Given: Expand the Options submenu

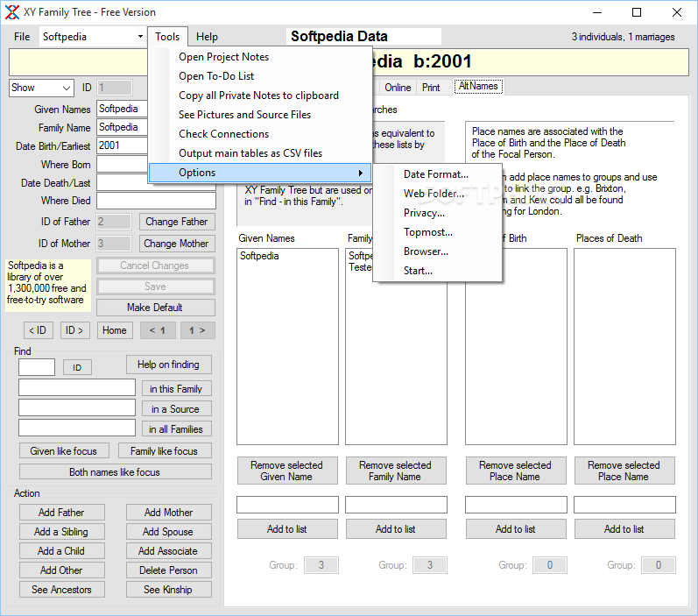Looking at the screenshot, I should [260, 173].
